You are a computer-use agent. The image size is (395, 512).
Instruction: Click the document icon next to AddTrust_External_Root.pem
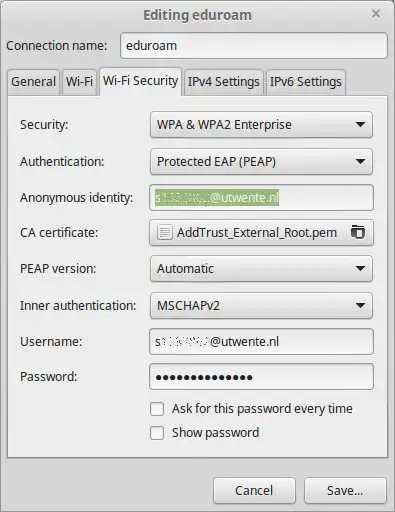(164, 232)
